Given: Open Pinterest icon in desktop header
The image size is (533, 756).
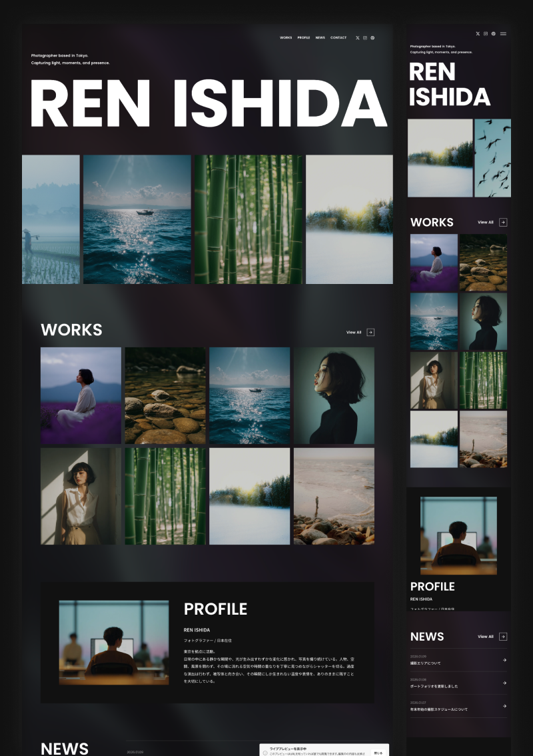Looking at the screenshot, I should click(372, 37).
